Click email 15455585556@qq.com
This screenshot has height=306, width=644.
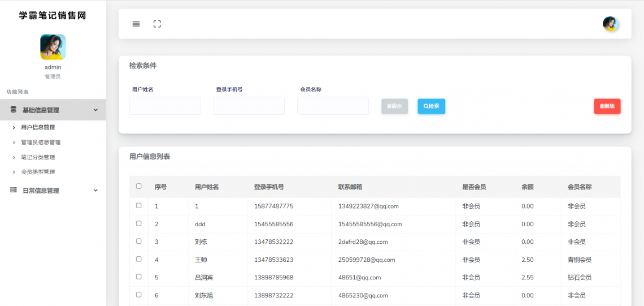370,224
